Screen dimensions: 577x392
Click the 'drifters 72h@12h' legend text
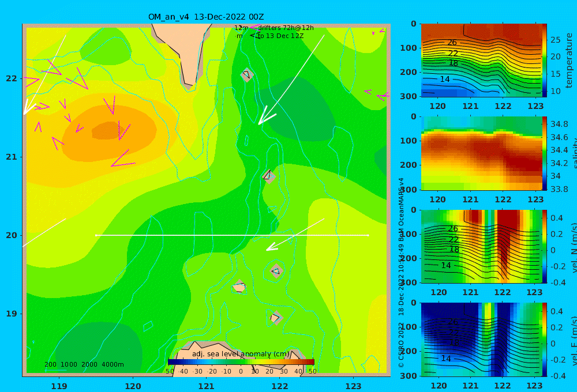click(x=286, y=28)
